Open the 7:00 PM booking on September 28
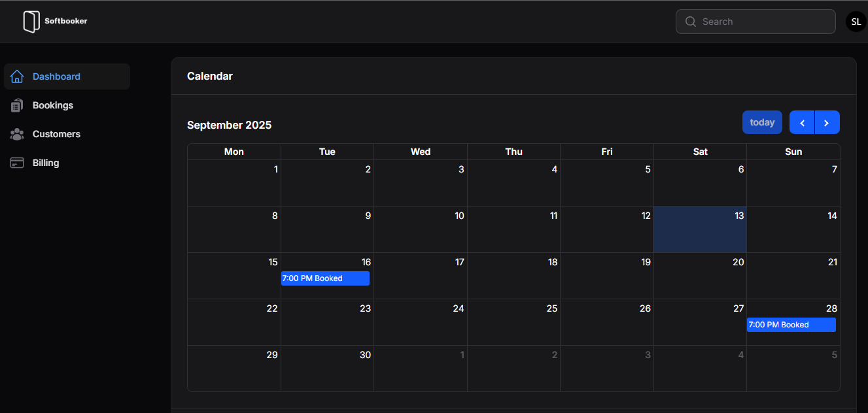The height and width of the screenshot is (413, 868). (791, 325)
